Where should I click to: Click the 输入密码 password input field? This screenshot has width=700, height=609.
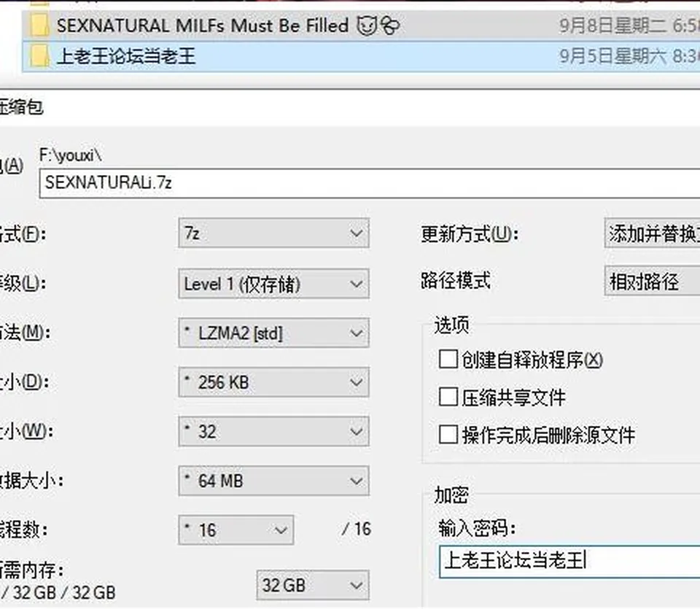coord(569,561)
